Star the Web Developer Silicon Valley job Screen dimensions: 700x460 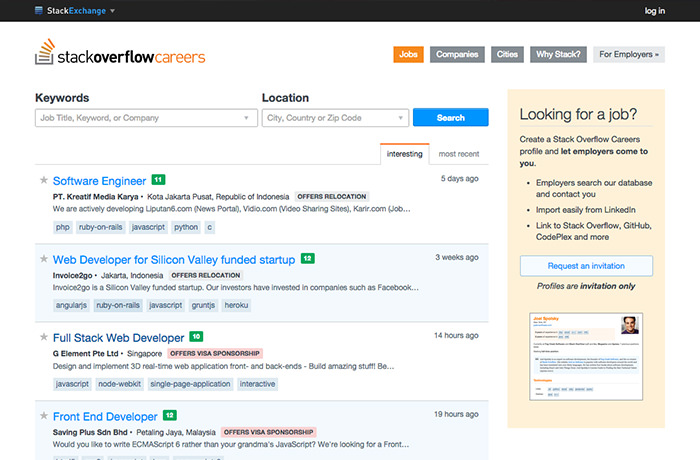pyautogui.click(x=44, y=259)
